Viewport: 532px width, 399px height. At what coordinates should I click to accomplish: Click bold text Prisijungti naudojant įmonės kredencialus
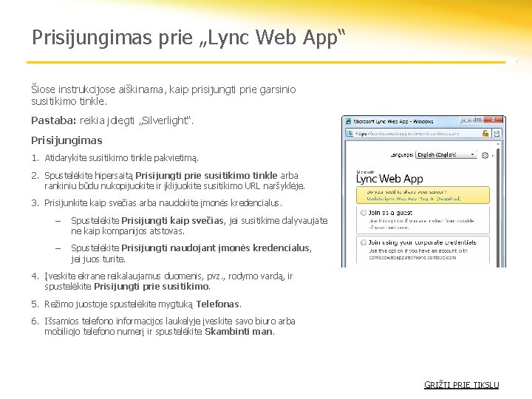216,248
